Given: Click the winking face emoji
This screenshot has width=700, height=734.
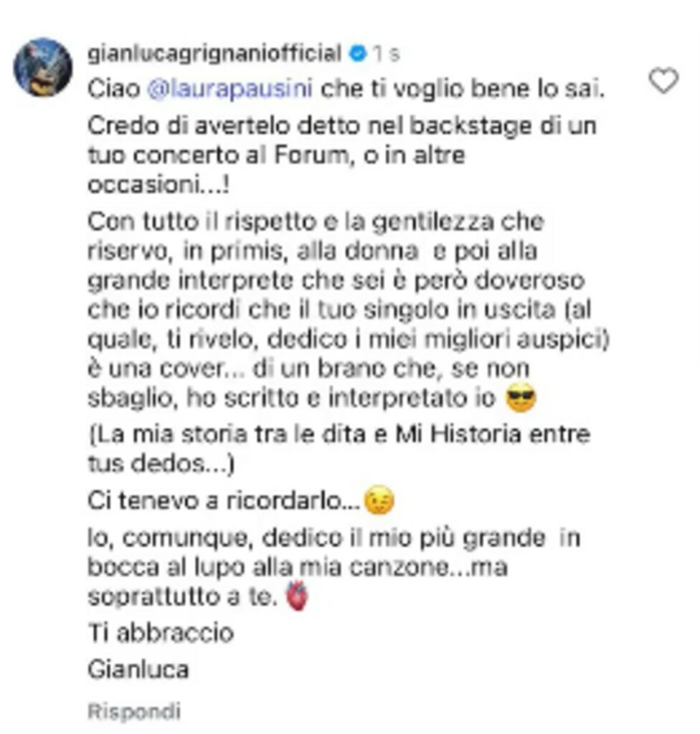Looking at the screenshot, I should click(379, 500).
